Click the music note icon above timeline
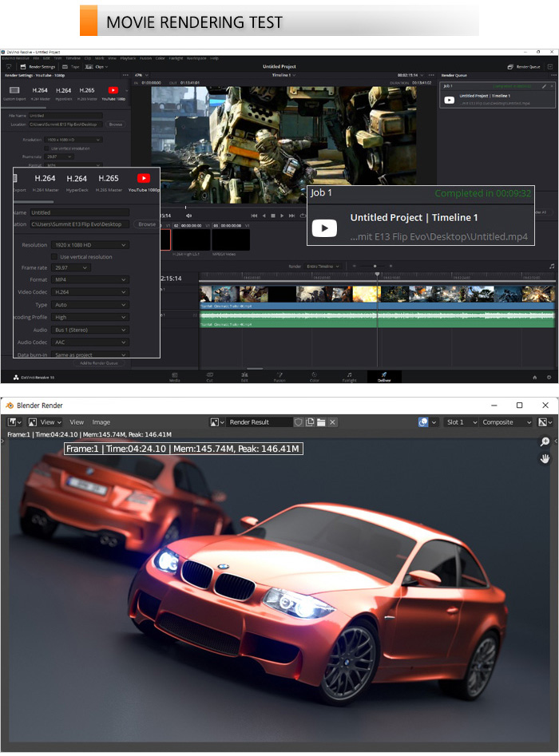 coord(552,266)
